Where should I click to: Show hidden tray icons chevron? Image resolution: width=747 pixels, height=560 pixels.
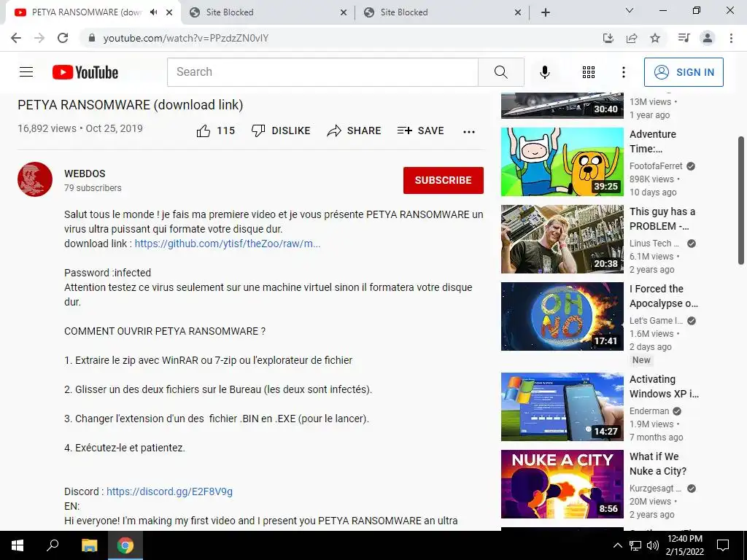[x=617, y=545]
